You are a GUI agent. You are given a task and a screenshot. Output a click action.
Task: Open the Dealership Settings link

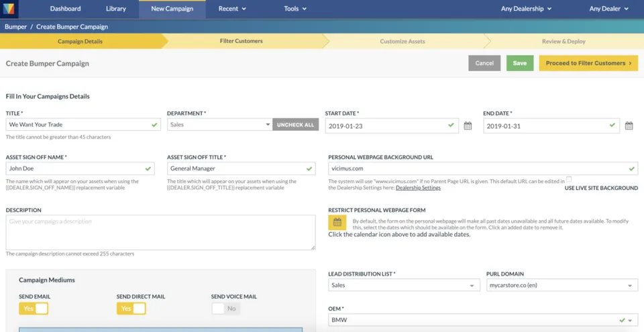[418, 188]
